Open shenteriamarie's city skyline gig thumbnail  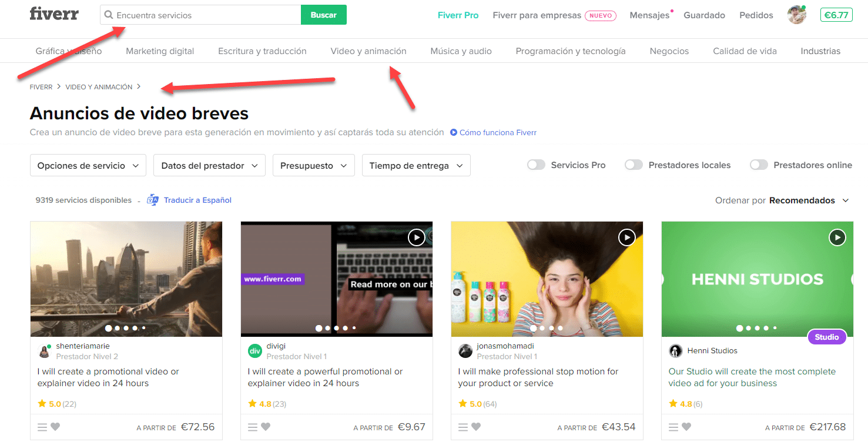[x=126, y=279]
